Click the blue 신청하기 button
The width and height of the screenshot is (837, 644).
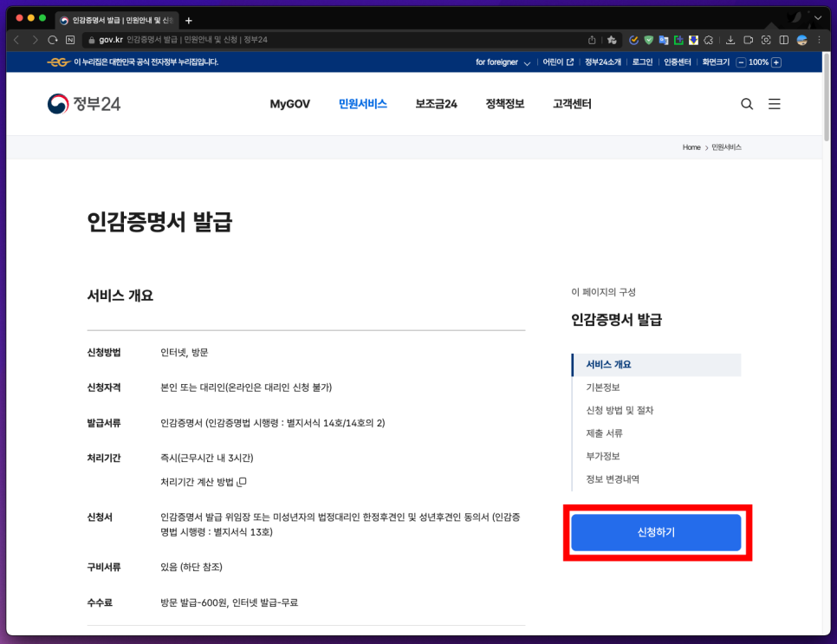(x=656, y=532)
